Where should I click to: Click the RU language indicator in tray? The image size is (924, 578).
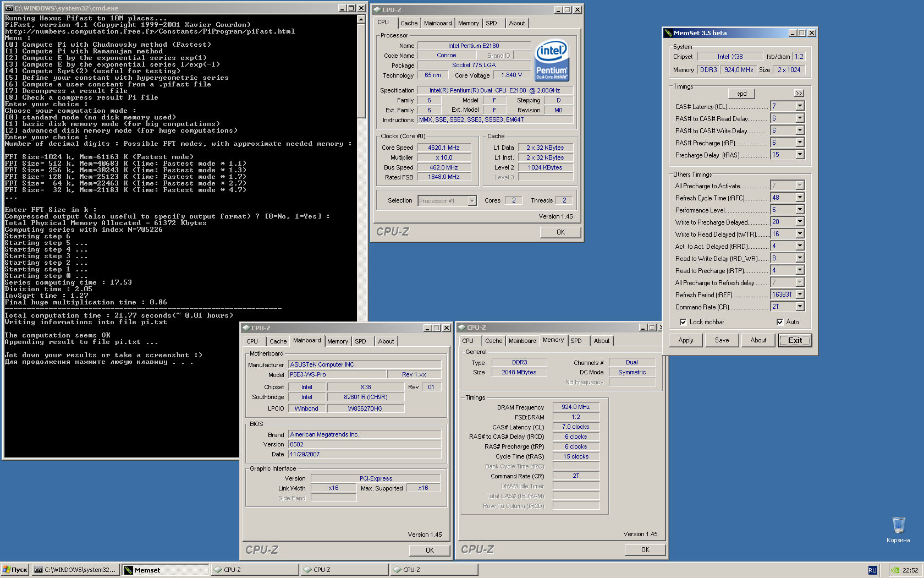click(872, 570)
